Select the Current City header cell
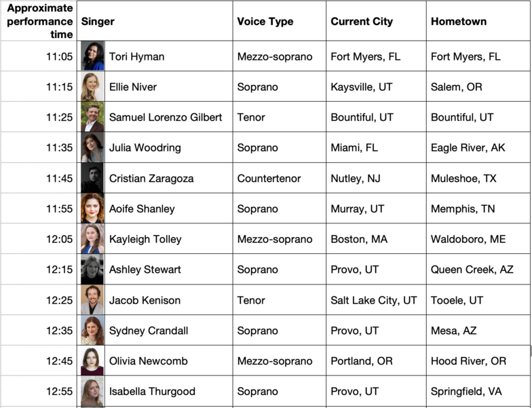 tap(362, 21)
